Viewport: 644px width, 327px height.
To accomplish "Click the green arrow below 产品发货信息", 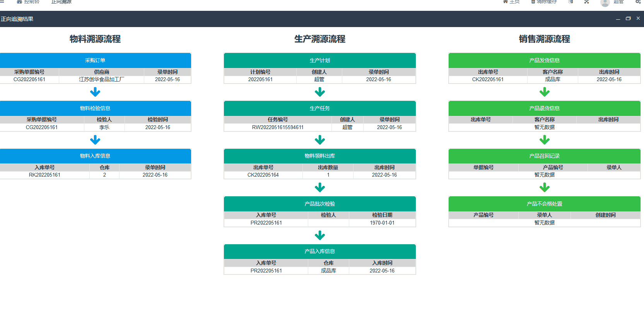I will click(x=545, y=92).
